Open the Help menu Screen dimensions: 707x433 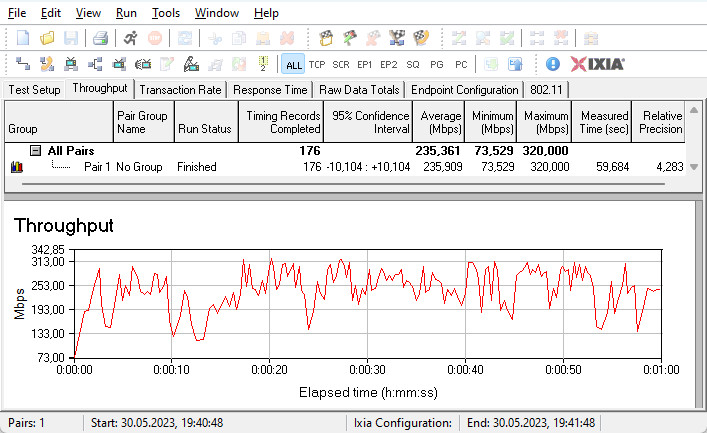click(266, 13)
